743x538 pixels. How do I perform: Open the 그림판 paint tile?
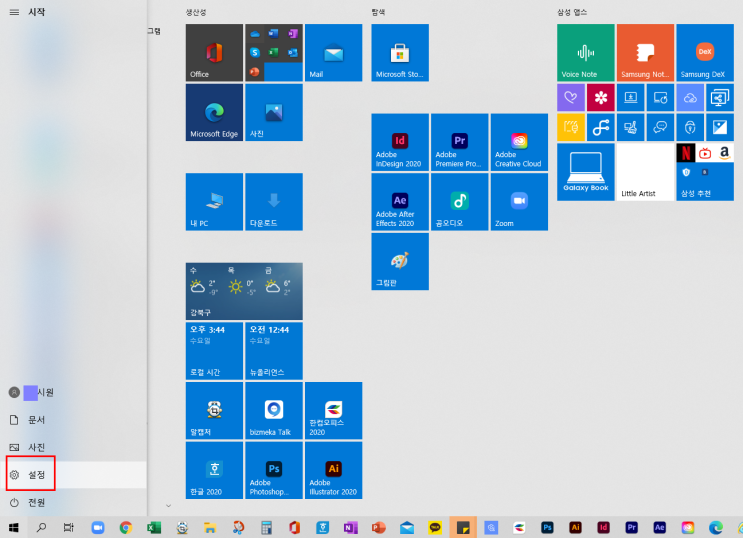400,262
